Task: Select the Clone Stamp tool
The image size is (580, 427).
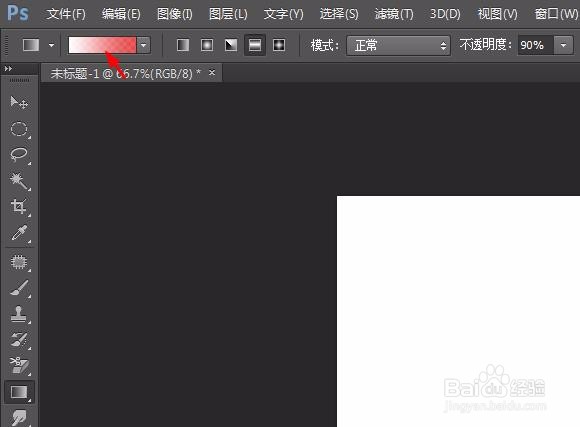Action: [x=19, y=314]
